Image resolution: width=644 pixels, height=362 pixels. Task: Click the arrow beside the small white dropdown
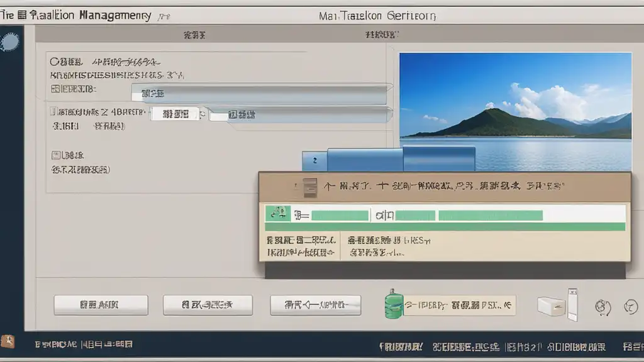point(203,114)
